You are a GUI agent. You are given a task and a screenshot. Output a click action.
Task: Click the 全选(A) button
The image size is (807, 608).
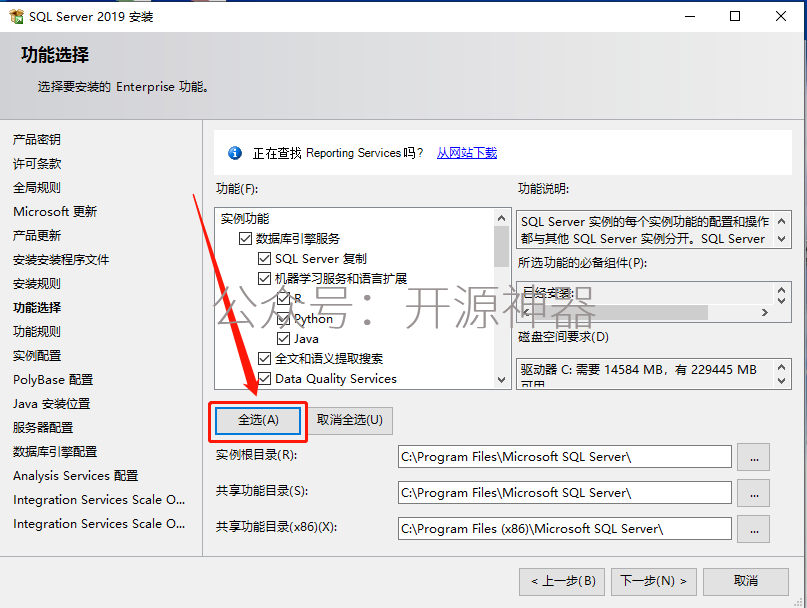click(x=258, y=421)
